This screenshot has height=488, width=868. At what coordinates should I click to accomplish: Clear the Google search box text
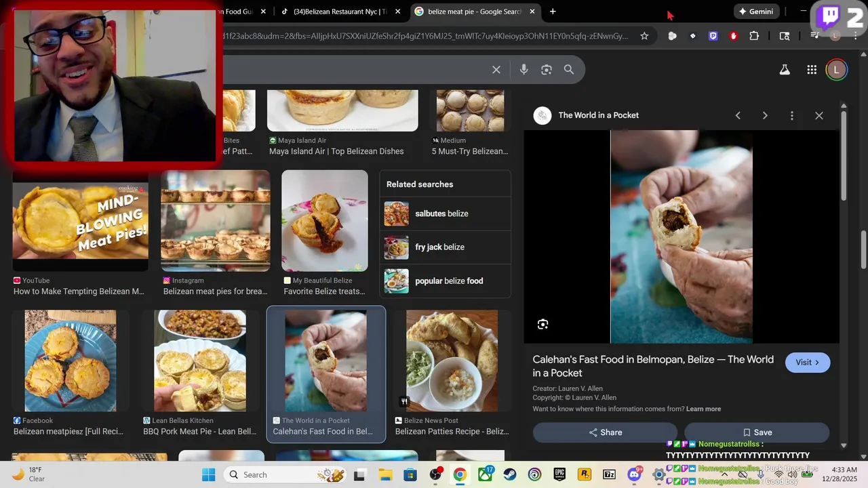pyautogui.click(x=496, y=70)
